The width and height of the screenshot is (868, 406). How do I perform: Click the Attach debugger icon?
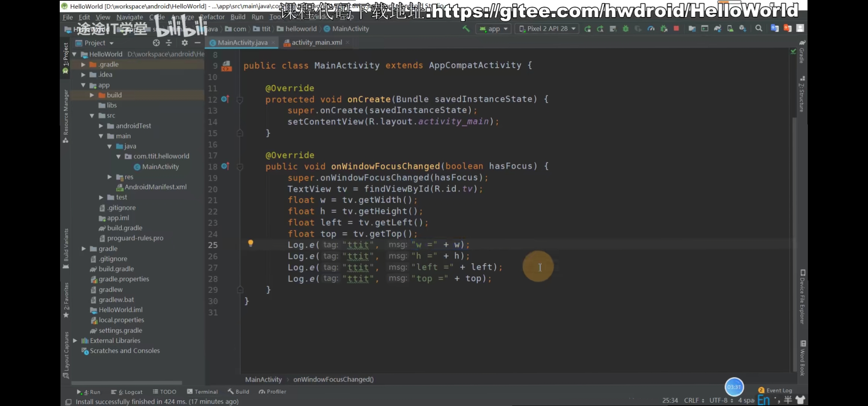[664, 28]
